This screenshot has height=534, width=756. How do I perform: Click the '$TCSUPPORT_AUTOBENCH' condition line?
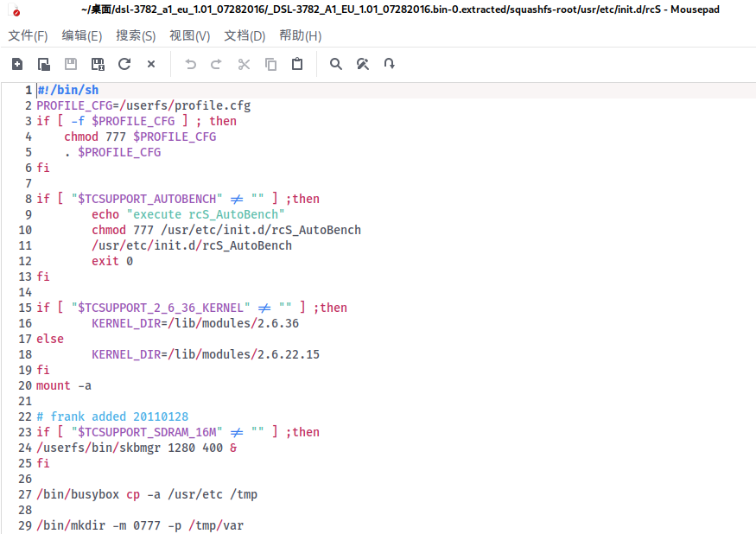coord(178,200)
